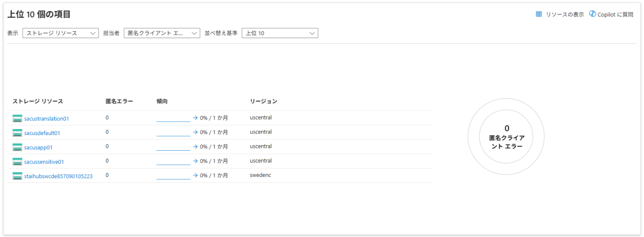Click the リソースの表示 button
The height and width of the screenshot is (237, 644).
[560, 14]
